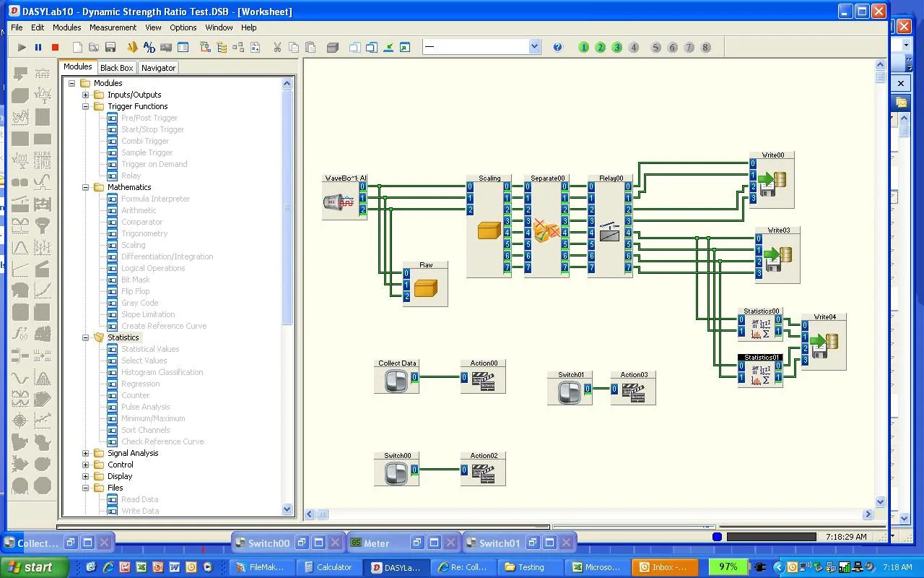924x578 pixels.
Task: Expand the Signal Analysis folder
Action: tap(86, 453)
